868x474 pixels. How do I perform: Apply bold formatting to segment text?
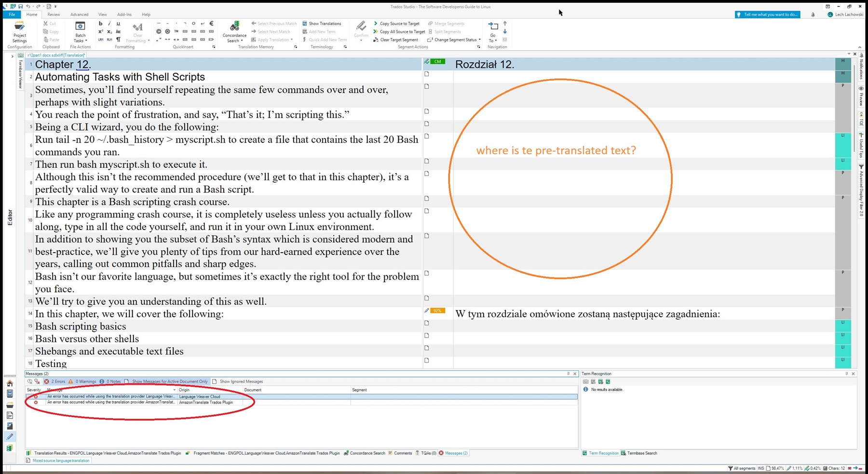coord(101,23)
